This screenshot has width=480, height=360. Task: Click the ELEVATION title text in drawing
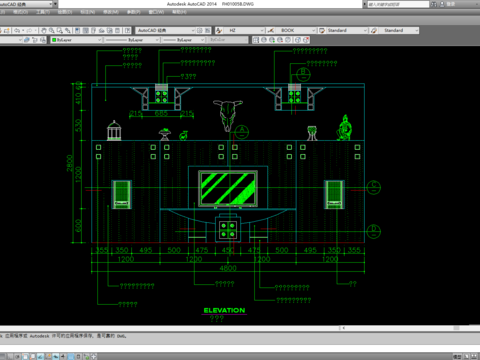pyautogui.click(x=224, y=310)
